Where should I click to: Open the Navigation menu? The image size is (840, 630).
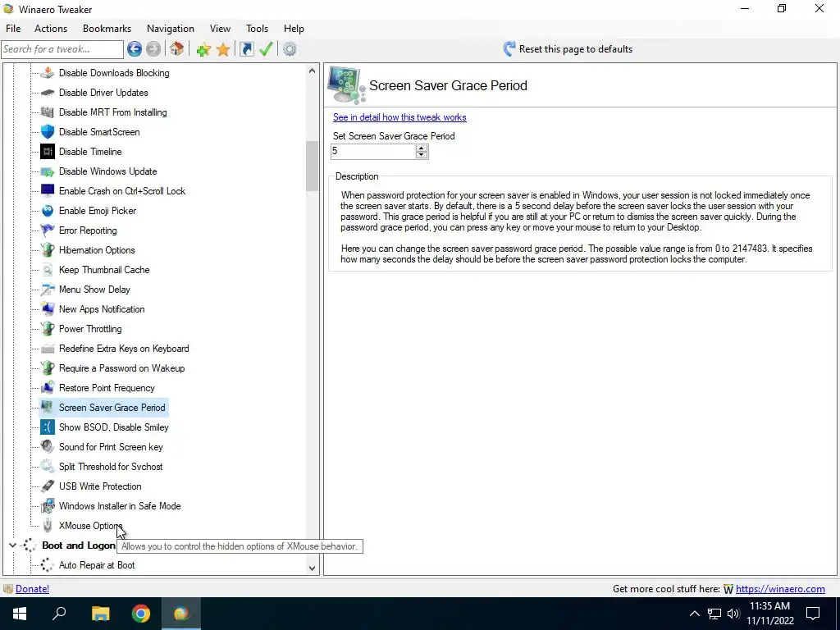[171, 29]
